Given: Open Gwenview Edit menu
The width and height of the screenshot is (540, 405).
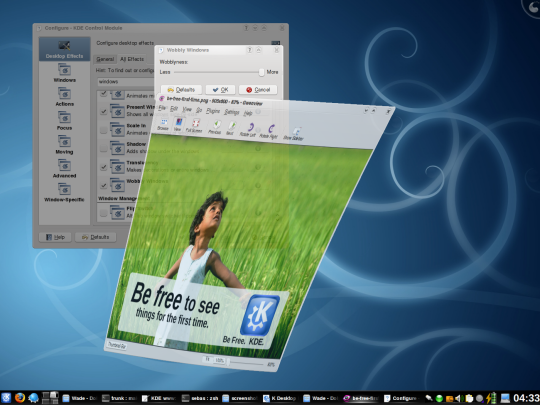Looking at the screenshot, I should (174, 109).
